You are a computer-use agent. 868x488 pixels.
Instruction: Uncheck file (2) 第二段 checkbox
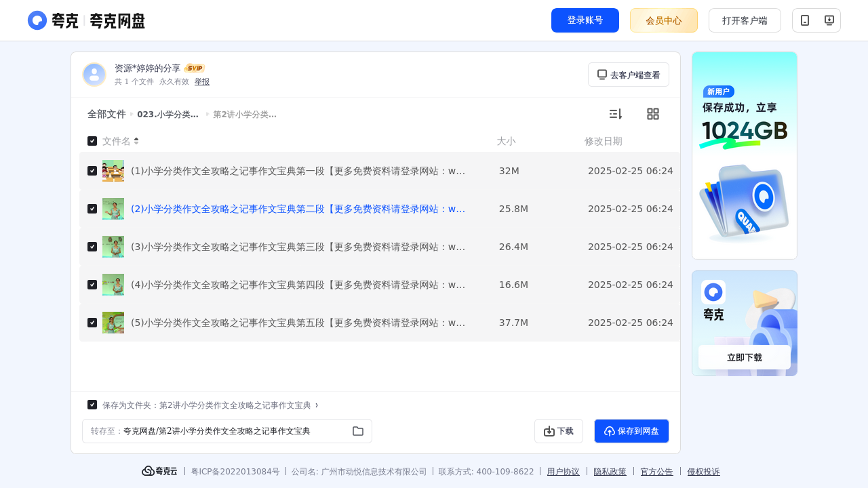click(92, 209)
